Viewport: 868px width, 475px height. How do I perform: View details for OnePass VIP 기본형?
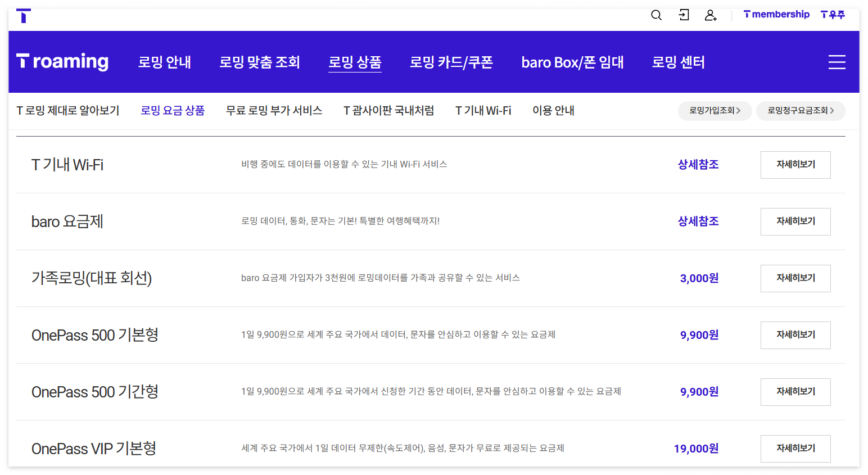point(795,449)
